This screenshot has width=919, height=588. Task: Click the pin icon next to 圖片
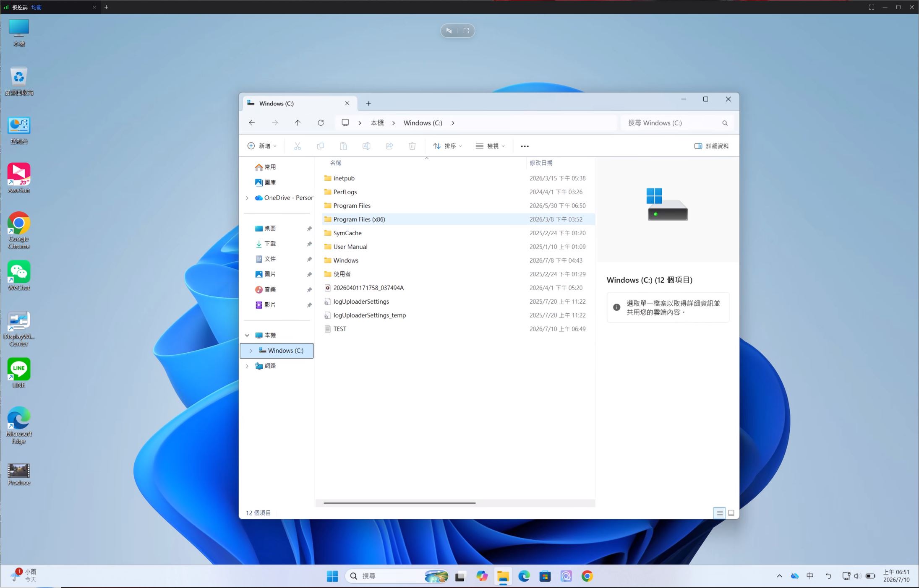(309, 274)
